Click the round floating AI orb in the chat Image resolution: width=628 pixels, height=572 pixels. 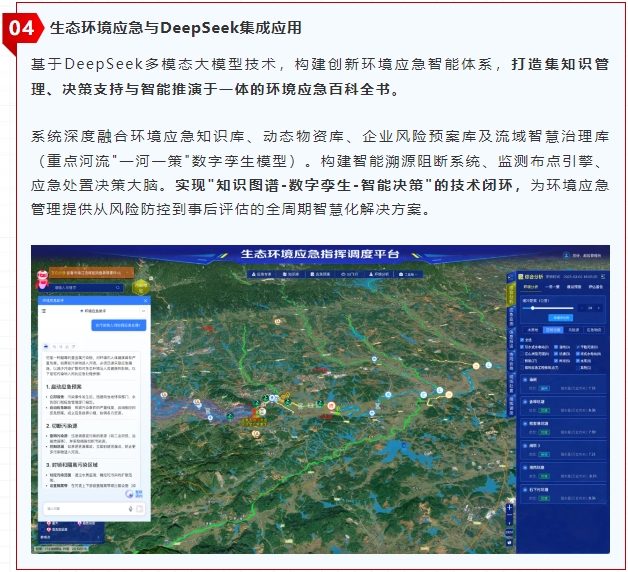coord(129,493)
